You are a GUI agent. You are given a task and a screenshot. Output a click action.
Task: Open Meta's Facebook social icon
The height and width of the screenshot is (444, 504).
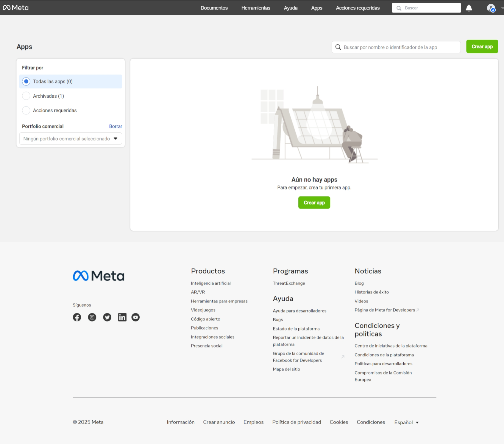point(77,317)
